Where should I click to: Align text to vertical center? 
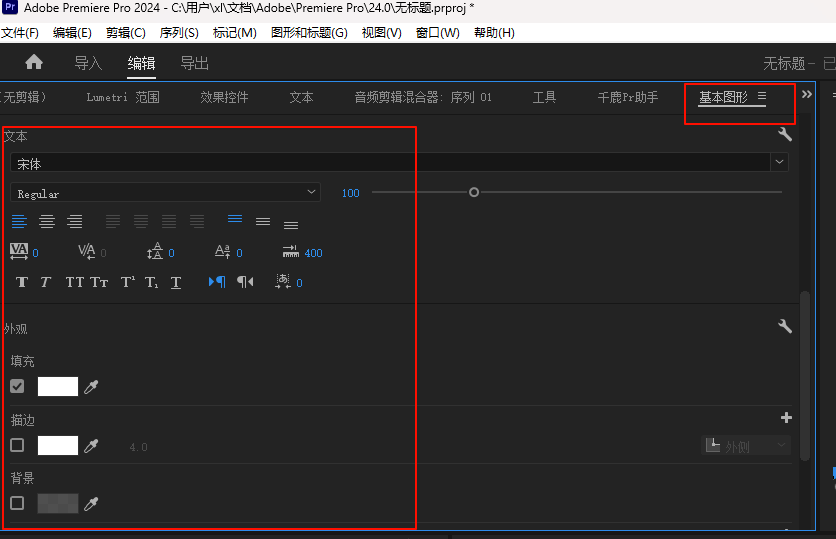click(x=263, y=221)
